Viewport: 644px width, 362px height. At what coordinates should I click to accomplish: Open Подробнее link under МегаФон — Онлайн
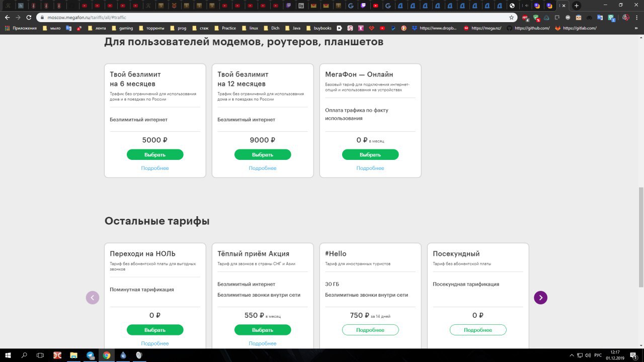click(x=370, y=168)
